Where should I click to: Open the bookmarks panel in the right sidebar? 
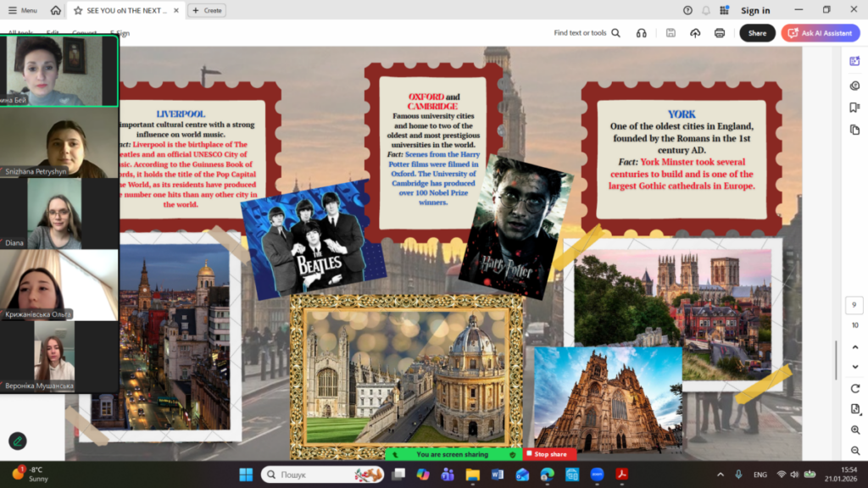854,108
